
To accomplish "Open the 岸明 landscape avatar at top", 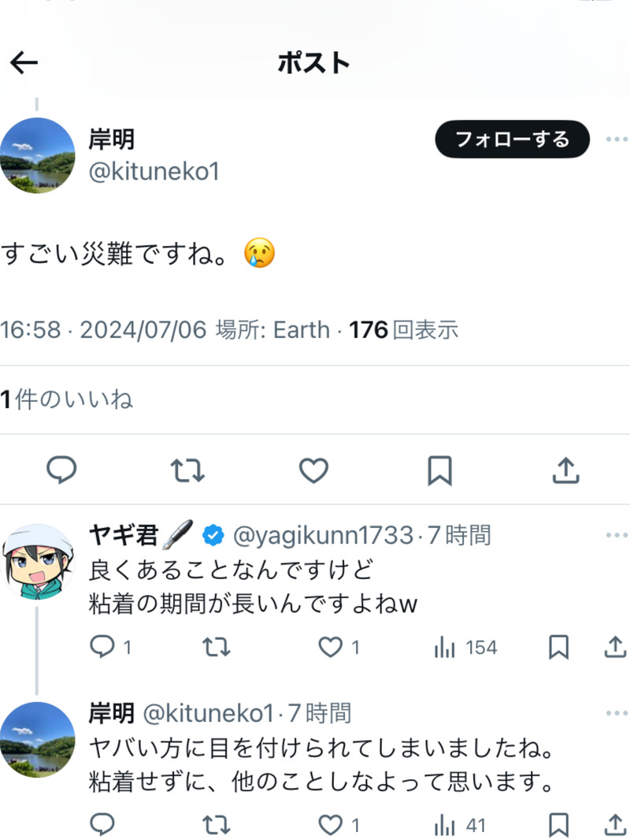I will tap(37, 155).
